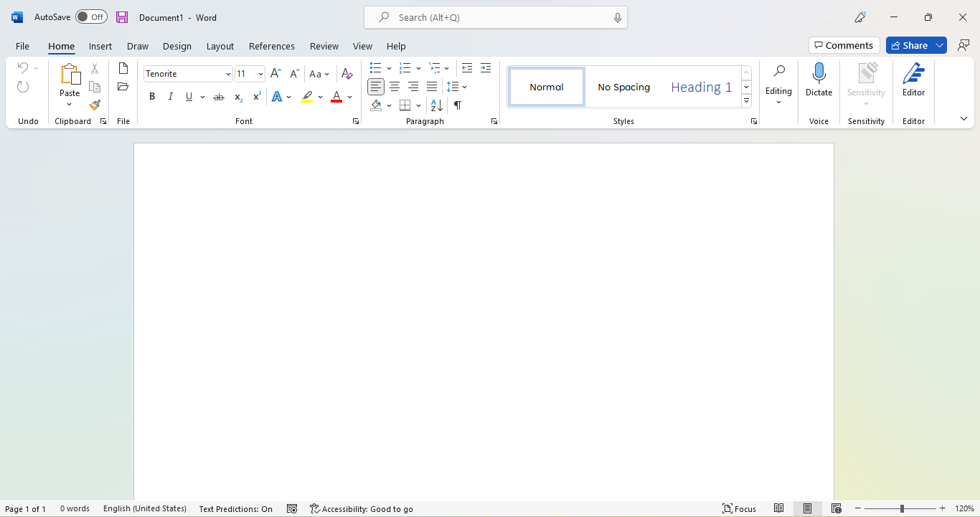Open the font name dropdown showing Tenorite
The height and width of the screenshot is (517, 980).
click(228, 74)
